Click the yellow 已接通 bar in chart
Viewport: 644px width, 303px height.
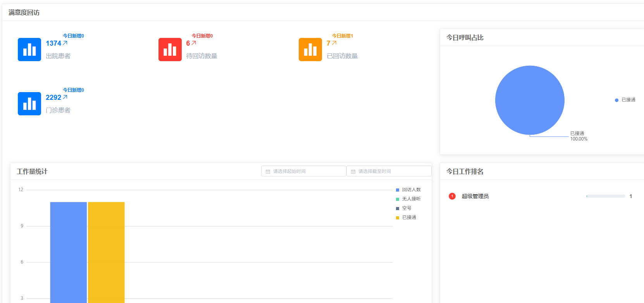point(106,252)
